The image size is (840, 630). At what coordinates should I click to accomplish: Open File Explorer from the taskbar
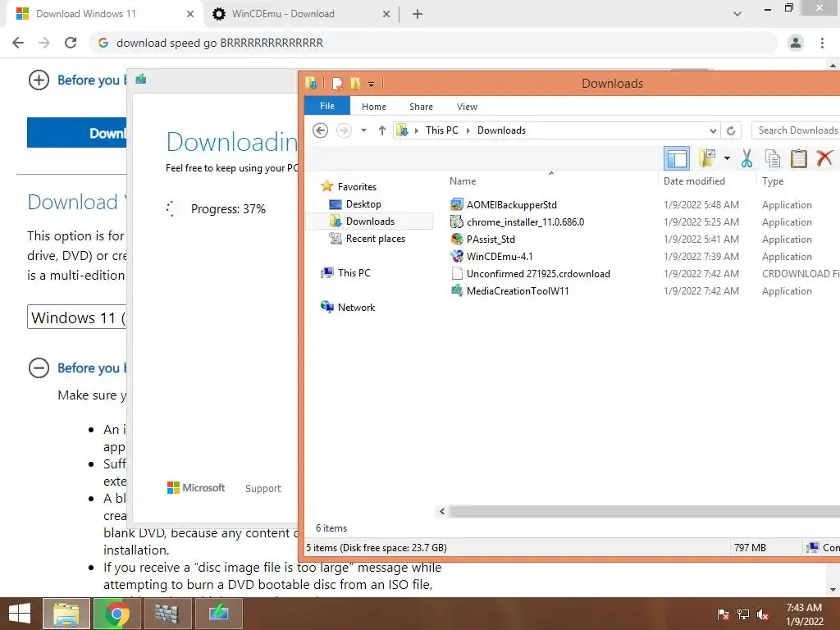click(x=66, y=614)
